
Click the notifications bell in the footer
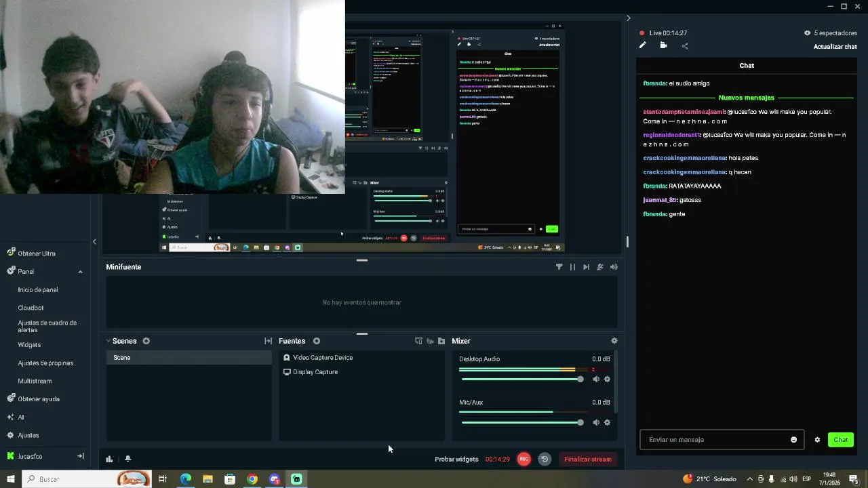pyautogui.click(x=127, y=459)
